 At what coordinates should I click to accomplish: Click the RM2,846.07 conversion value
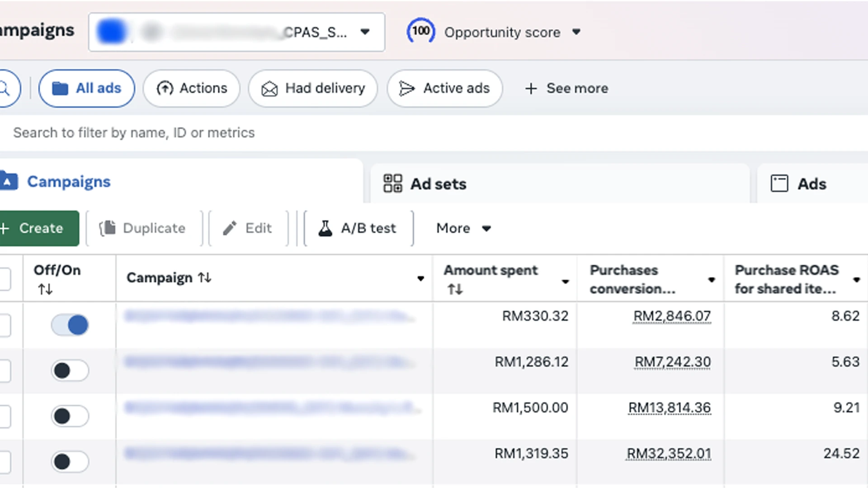[x=672, y=316]
